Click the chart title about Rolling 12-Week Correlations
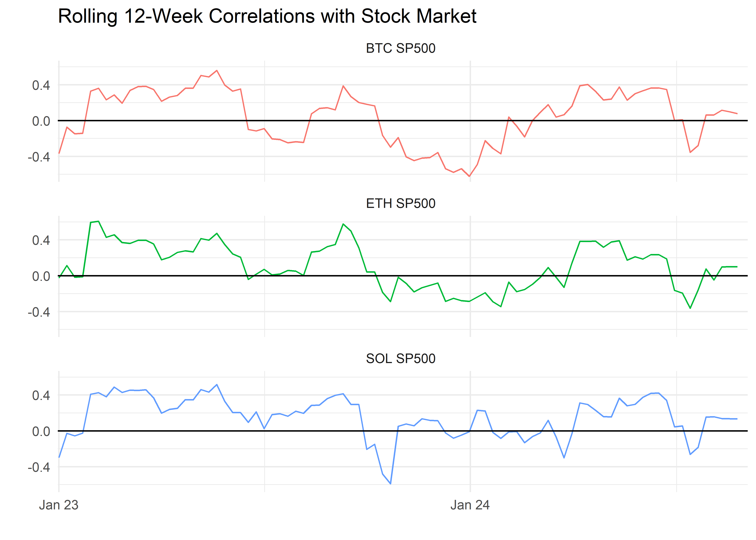 click(267, 16)
